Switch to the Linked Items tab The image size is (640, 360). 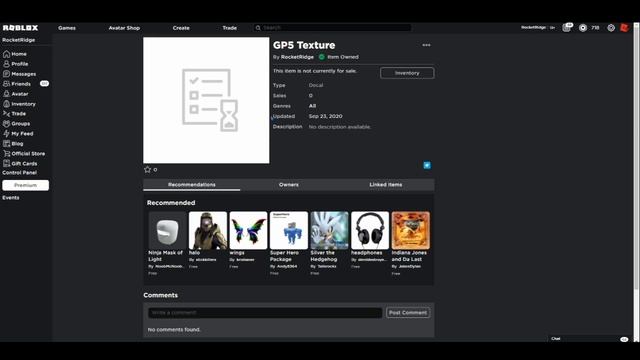pos(386,184)
